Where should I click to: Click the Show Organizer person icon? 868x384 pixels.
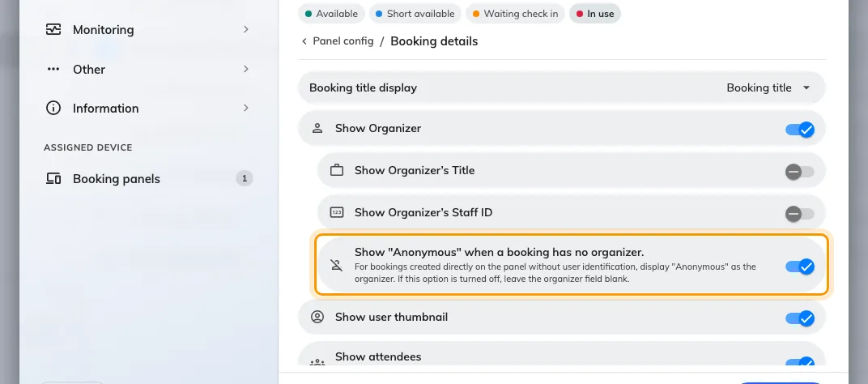pyautogui.click(x=317, y=129)
